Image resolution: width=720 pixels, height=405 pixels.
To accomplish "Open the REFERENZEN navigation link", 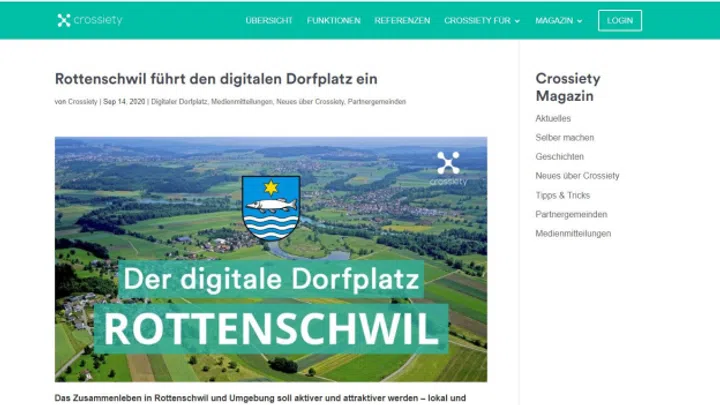I will 402,21.
